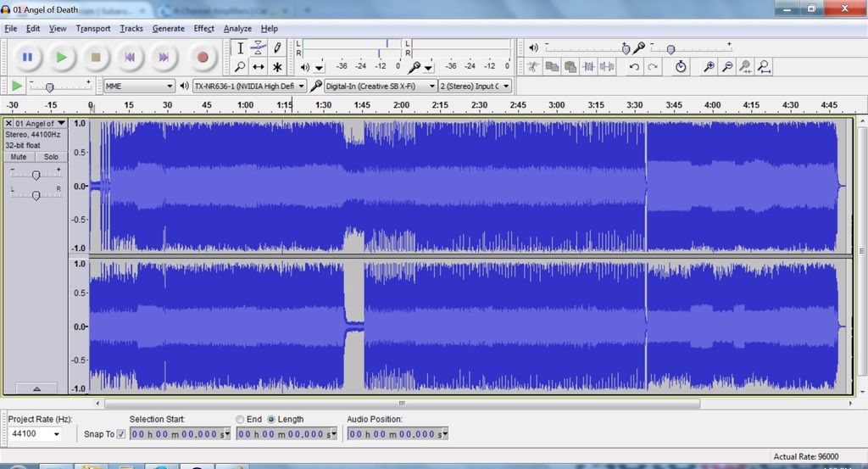
Task: Toggle the Snap To checkbox
Action: pyautogui.click(x=120, y=434)
